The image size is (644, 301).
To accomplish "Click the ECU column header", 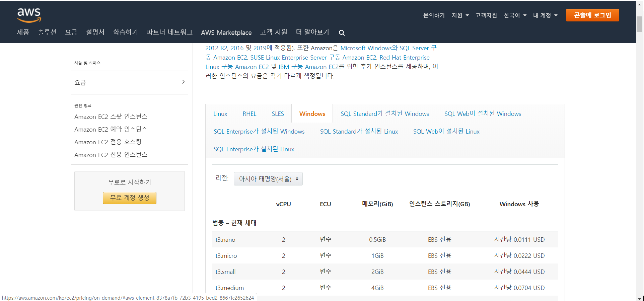I will pos(325,204).
